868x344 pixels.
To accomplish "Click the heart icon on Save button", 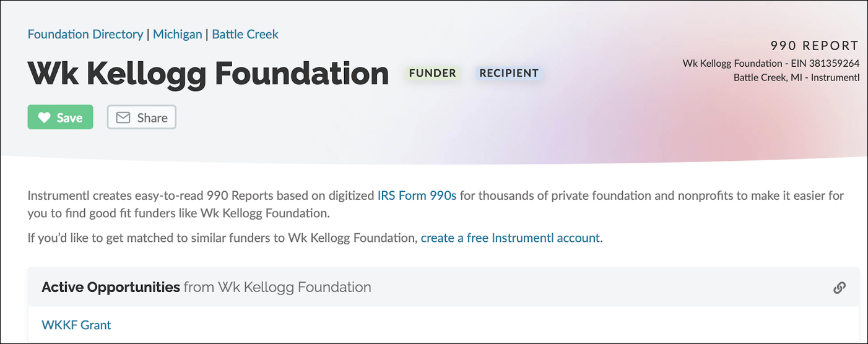I will 44,118.
